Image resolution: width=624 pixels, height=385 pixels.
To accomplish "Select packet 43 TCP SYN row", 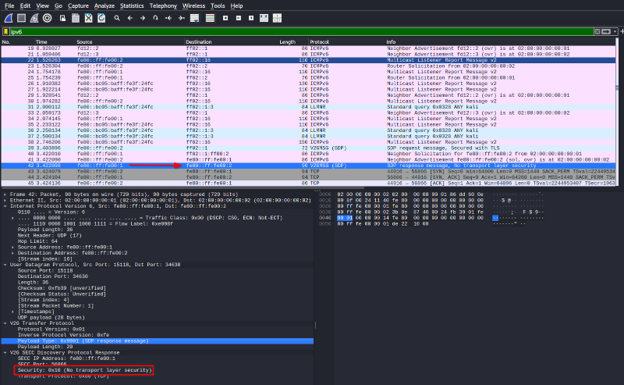I will [x=308, y=171].
